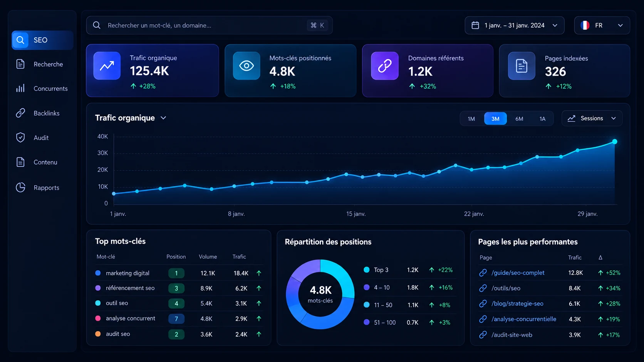
Task: Open the /guide/seo-complet page link
Action: pyautogui.click(x=518, y=273)
